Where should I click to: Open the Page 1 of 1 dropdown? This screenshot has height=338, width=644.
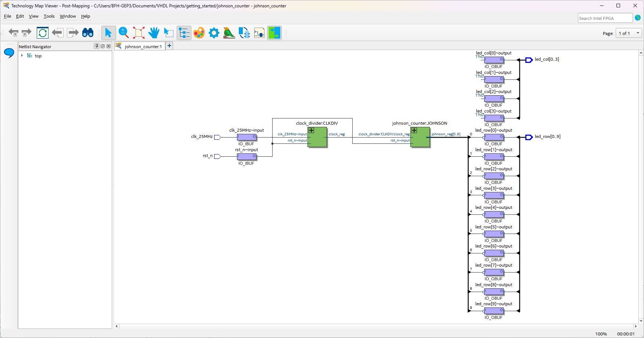[629, 33]
